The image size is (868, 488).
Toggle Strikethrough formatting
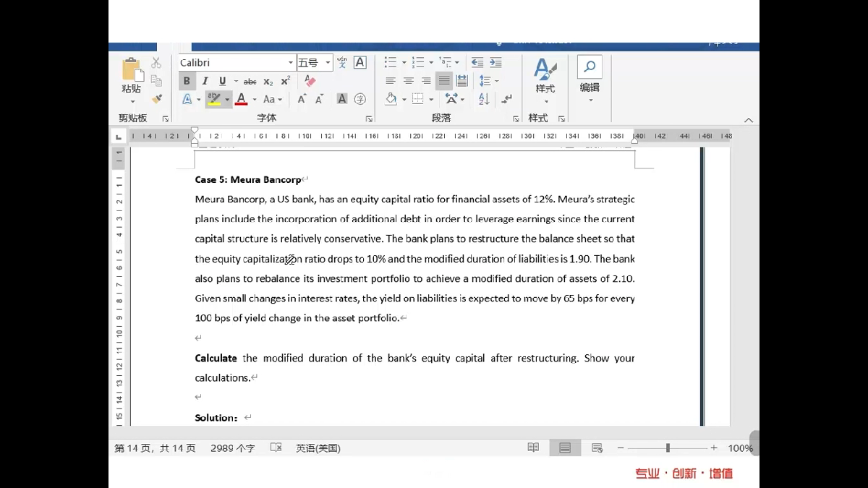coord(250,82)
